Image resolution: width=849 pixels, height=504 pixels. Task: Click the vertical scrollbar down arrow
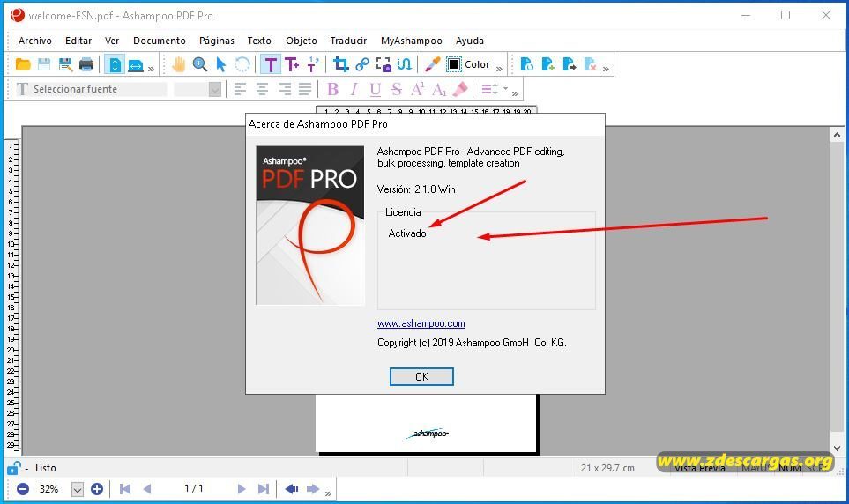click(837, 448)
